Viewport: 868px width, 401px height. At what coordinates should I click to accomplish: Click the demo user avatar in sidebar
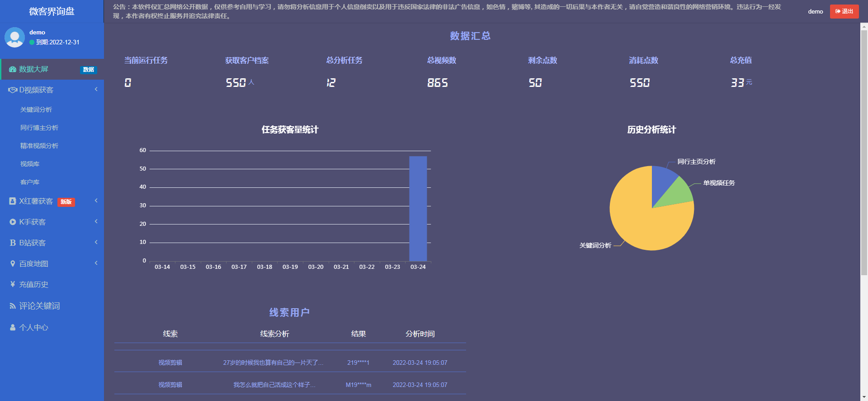[x=14, y=37]
